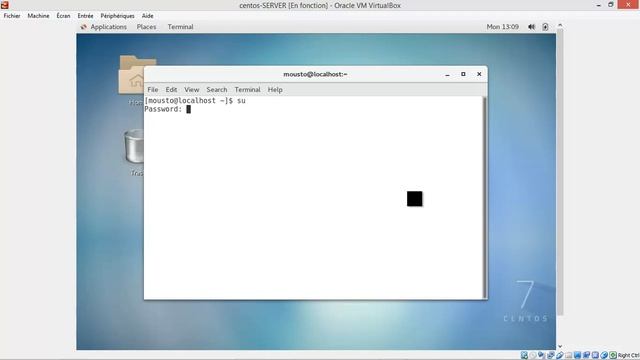Click the shared folders status icon
640x360 pixels.
(569, 356)
